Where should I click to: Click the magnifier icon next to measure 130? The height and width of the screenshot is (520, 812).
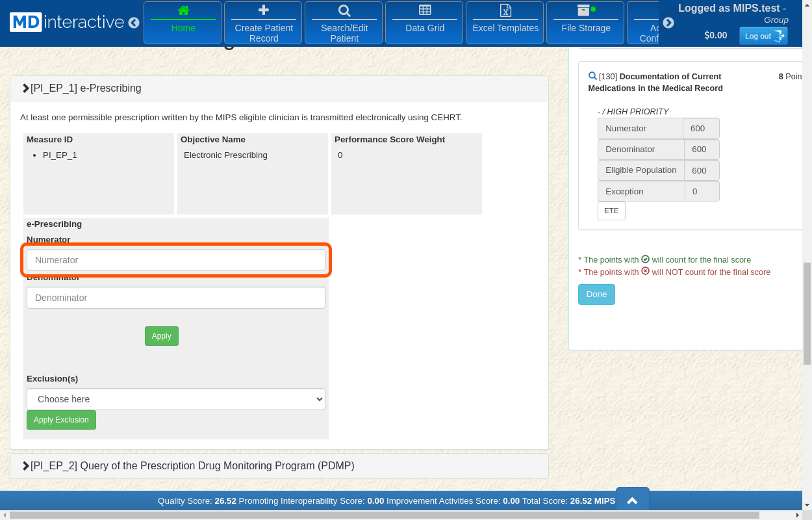[592, 76]
